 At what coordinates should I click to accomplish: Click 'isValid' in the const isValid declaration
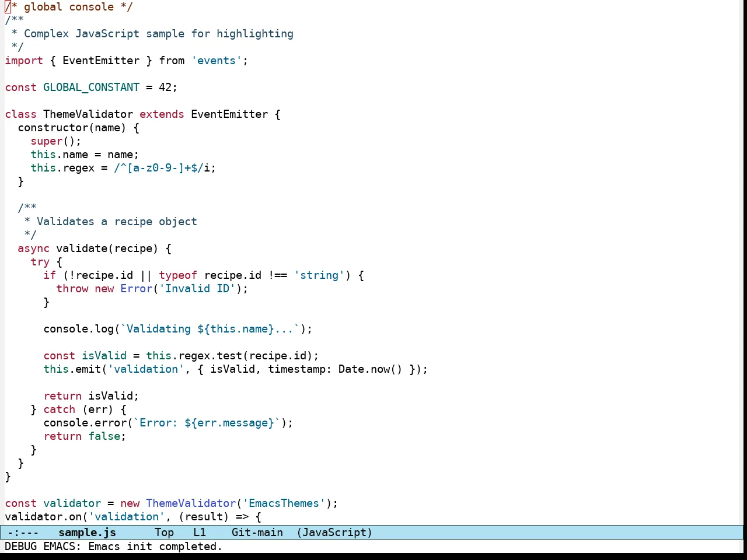pyautogui.click(x=104, y=356)
